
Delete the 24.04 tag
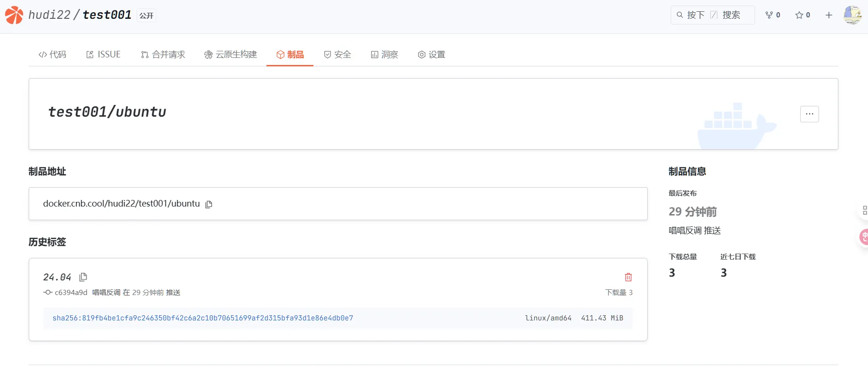[628, 277]
